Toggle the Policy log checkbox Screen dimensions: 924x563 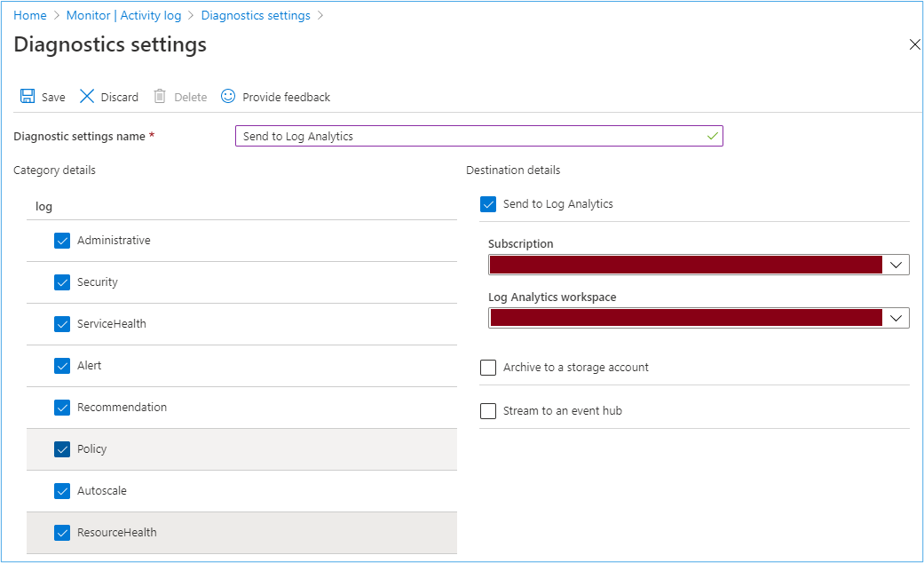pyautogui.click(x=62, y=449)
